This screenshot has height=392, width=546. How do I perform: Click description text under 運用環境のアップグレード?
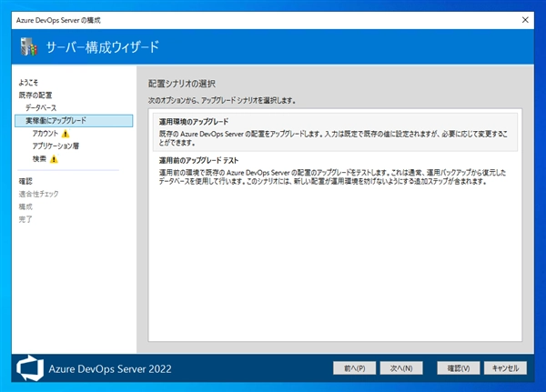pyautogui.click(x=333, y=138)
